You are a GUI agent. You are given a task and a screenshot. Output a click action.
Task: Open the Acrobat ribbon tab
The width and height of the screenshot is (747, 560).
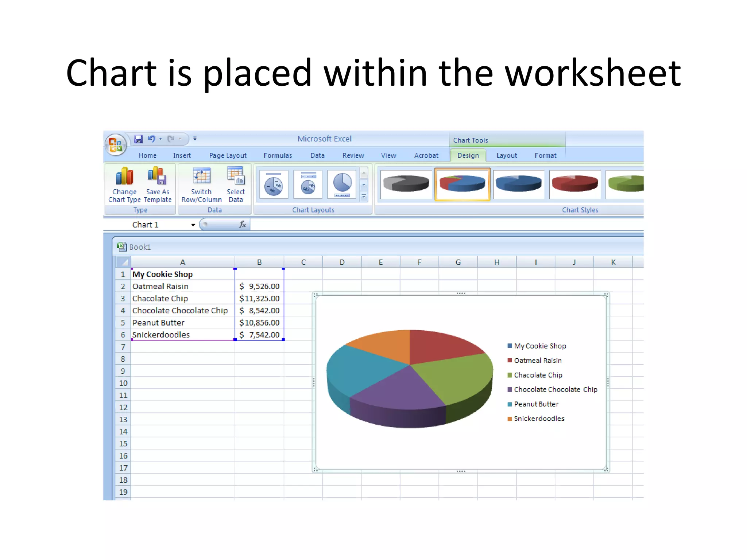426,156
